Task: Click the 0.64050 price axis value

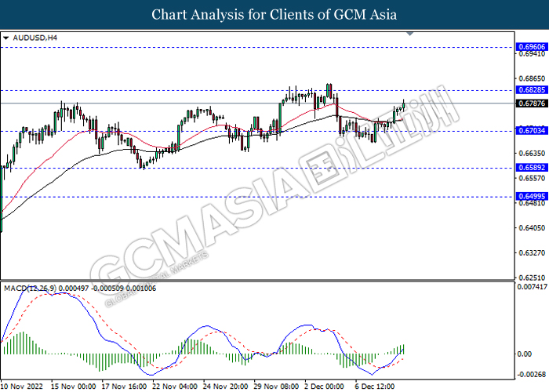Action: click(x=532, y=228)
